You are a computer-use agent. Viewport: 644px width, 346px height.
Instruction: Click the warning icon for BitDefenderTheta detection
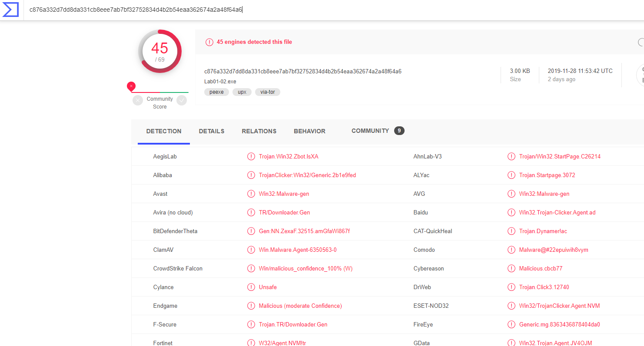point(251,231)
